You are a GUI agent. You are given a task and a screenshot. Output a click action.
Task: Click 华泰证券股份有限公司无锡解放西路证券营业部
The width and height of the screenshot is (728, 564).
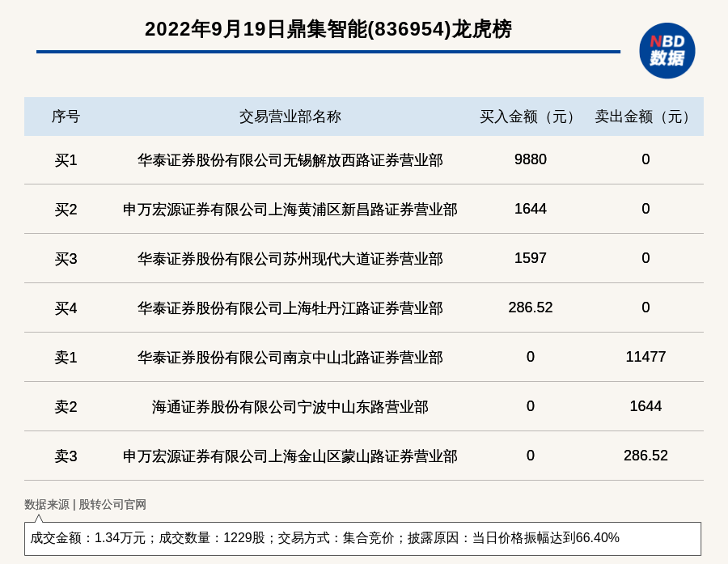pos(290,160)
